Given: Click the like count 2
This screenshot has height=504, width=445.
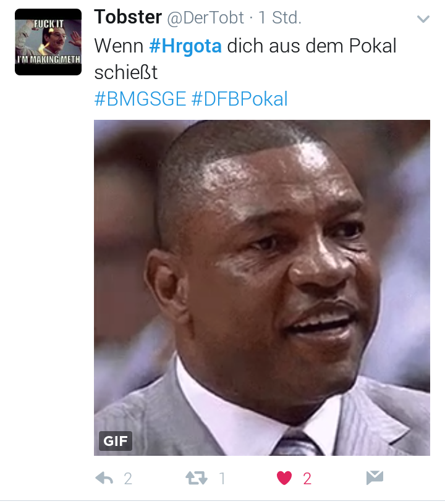Looking at the screenshot, I should tap(307, 479).
